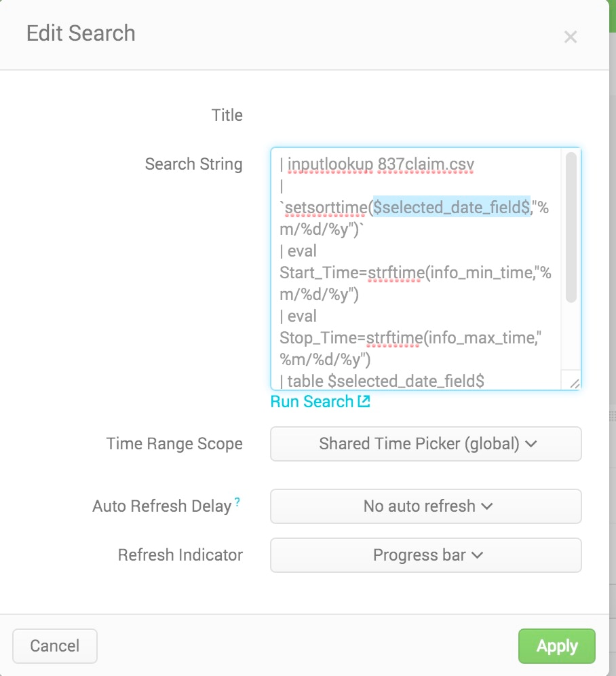Click the external link icon beside Run Search
The width and height of the screenshot is (616, 676).
point(364,401)
